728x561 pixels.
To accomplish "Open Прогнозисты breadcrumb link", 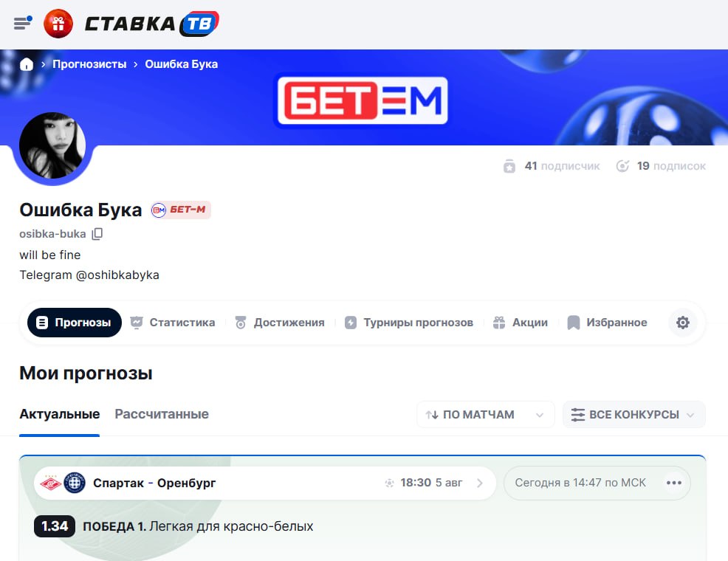I will pyautogui.click(x=89, y=64).
